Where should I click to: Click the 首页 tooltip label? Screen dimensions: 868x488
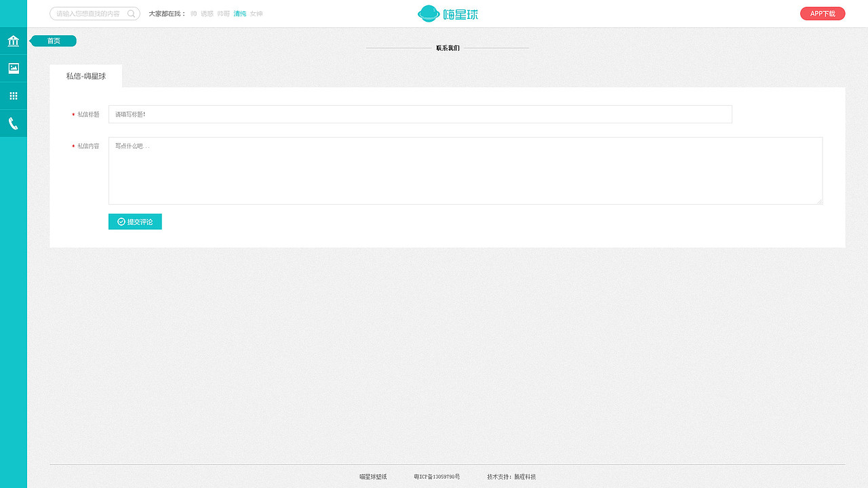coord(54,41)
